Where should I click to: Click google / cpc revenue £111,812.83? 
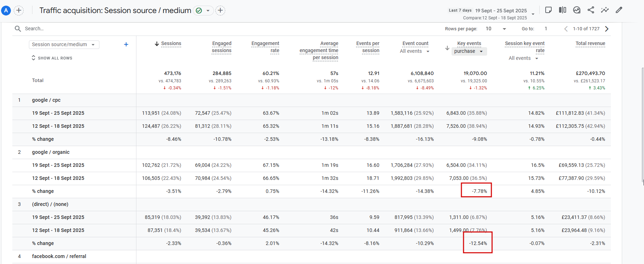[x=570, y=113]
